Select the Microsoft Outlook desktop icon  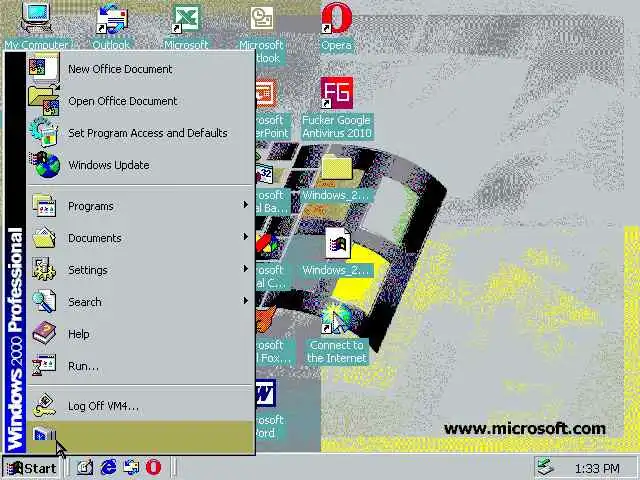(261, 34)
